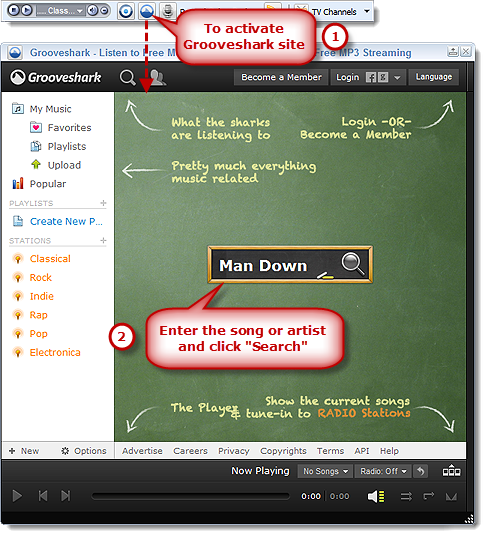Screen dimensions: 500x555
Task: Click the radio disc icon in top toolbar
Action: click(126, 11)
